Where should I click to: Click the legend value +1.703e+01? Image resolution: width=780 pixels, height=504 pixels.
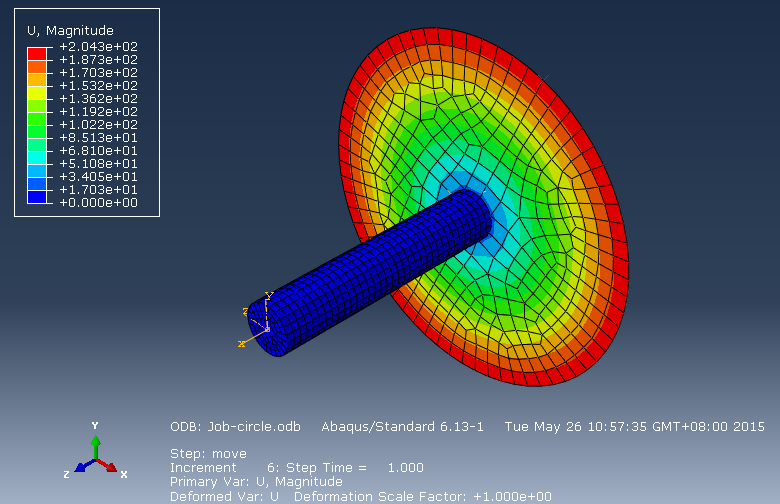(x=98, y=190)
